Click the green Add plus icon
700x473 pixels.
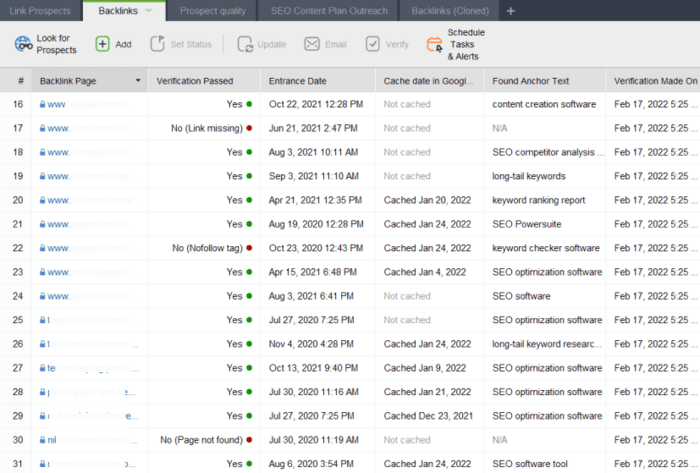(x=102, y=44)
